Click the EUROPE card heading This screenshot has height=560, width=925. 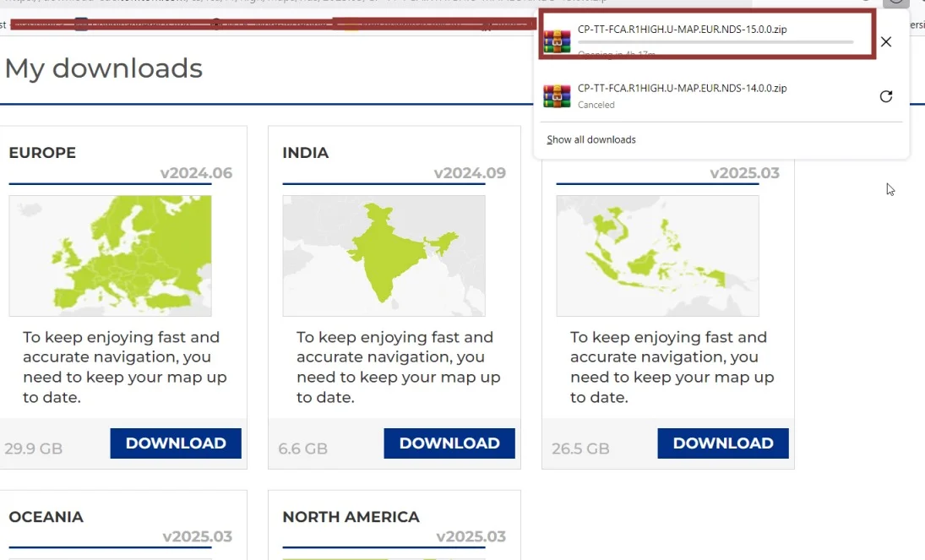pos(42,153)
